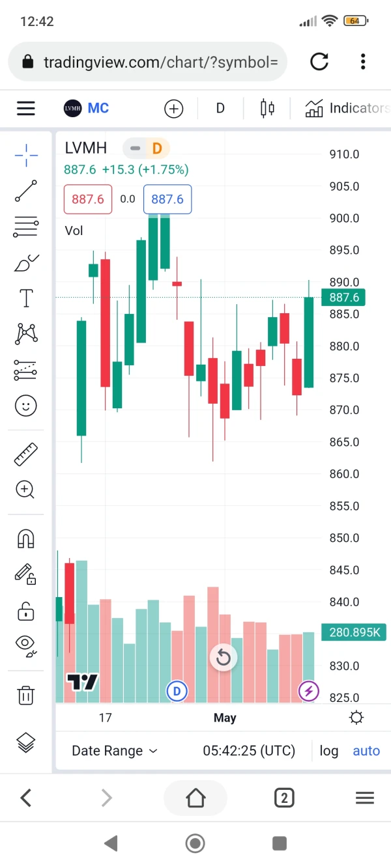Open the emoji icons tool
This screenshot has height=868, width=391.
point(26,406)
